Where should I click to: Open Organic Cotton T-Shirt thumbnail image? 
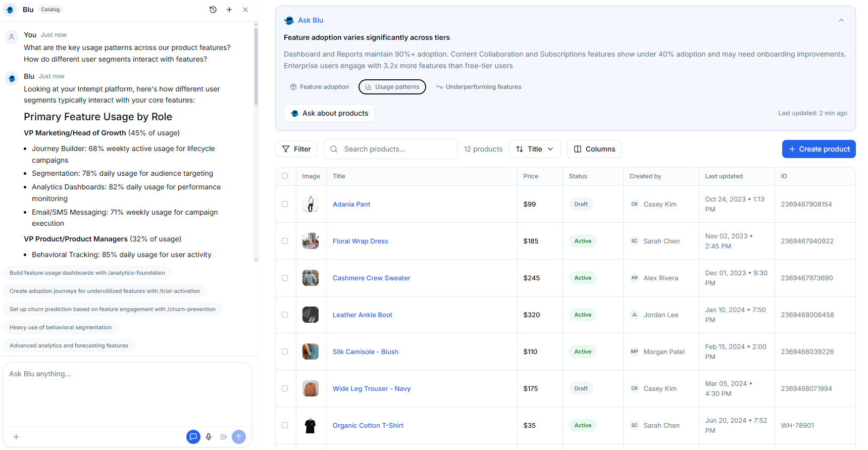point(311,425)
